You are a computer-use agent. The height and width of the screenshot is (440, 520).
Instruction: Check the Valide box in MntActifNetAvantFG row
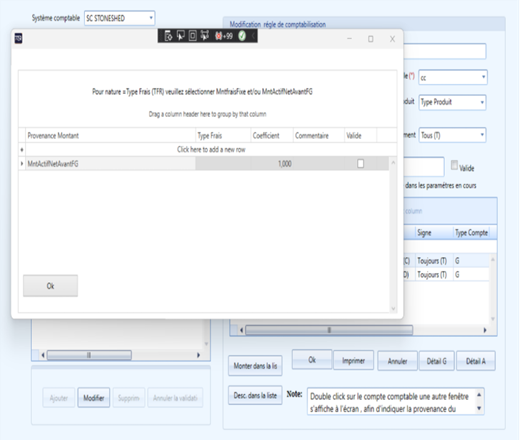pyautogui.click(x=360, y=164)
